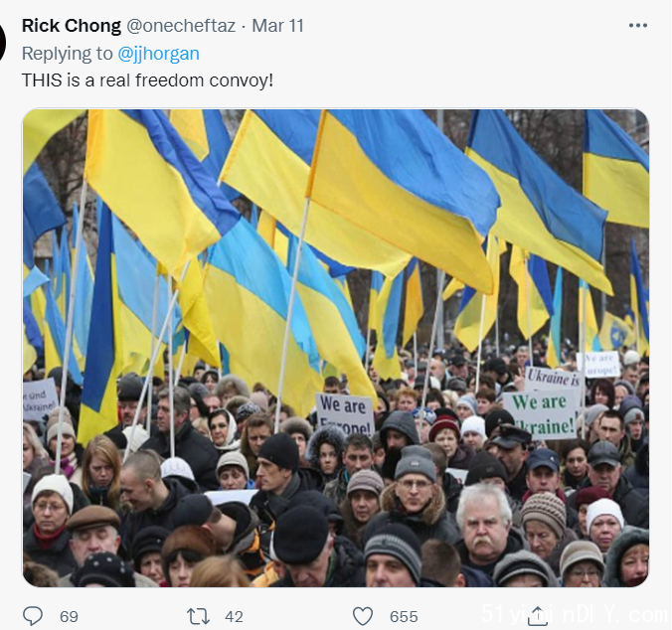Image resolution: width=672 pixels, height=630 pixels.
Task: Open the tweet via Mar 11 timestamp
Action: [277, 26]
